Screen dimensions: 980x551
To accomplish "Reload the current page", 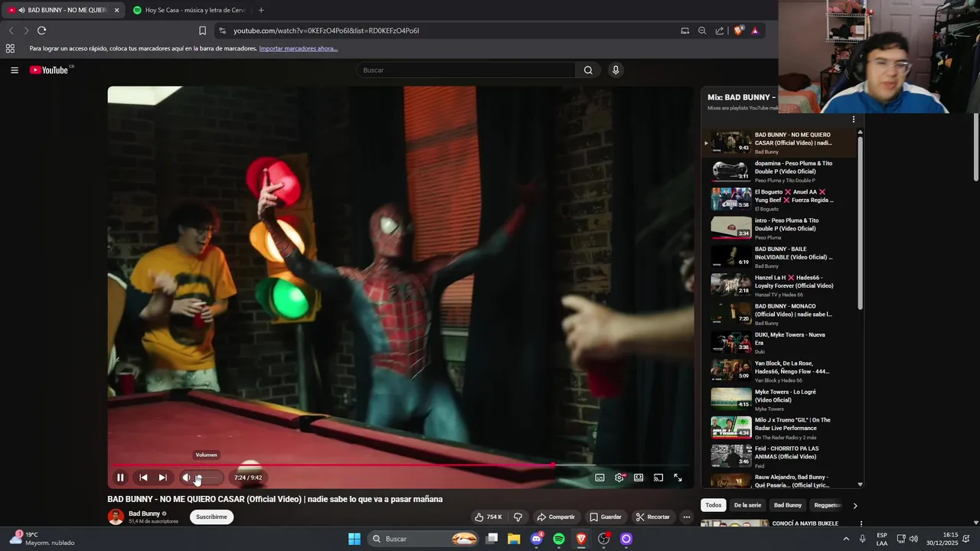I will click(x=41, y=31).
